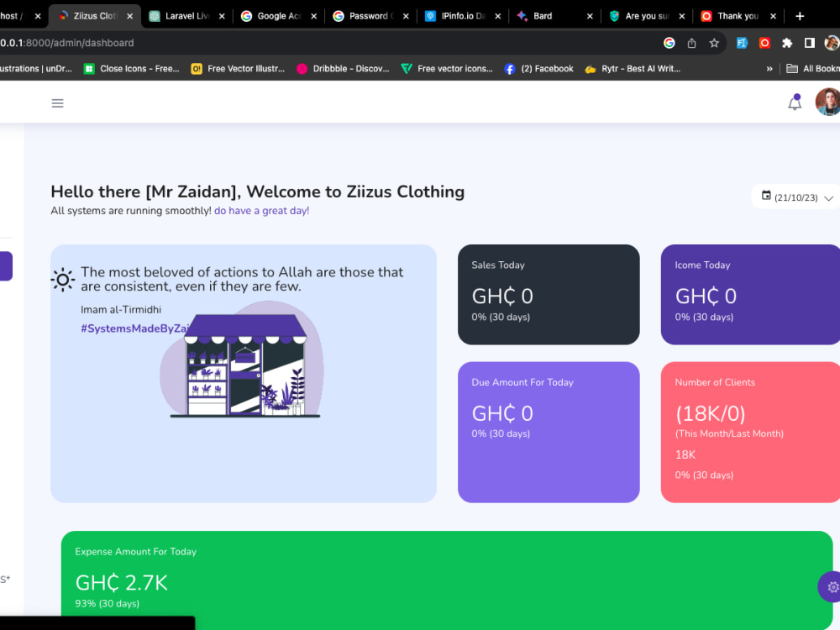Click the '(This Month/Last Month)' label
This screenshot has width=840, height=630.
coord(729,433)
